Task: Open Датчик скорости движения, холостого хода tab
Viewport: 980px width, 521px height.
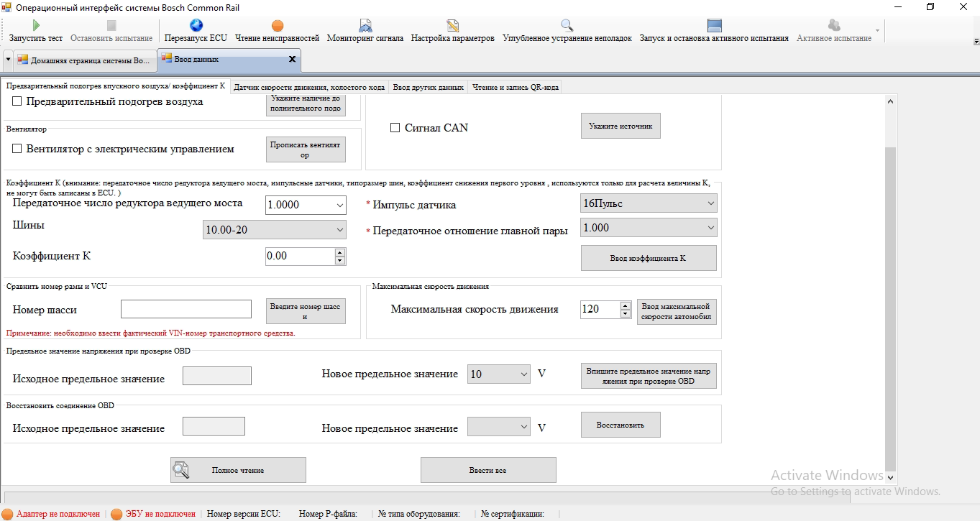Action: pos(309,88)
